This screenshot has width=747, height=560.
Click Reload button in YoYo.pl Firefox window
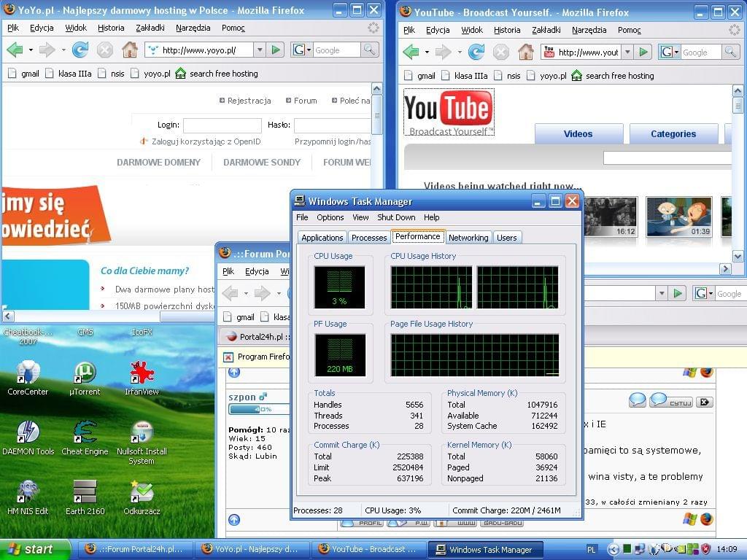click(80, 50)
